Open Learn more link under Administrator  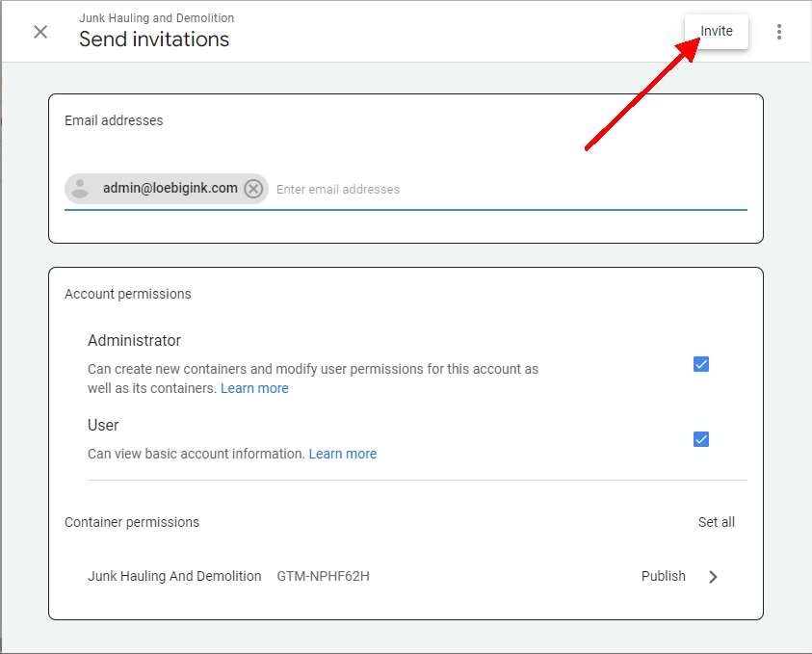coord(254,388)
